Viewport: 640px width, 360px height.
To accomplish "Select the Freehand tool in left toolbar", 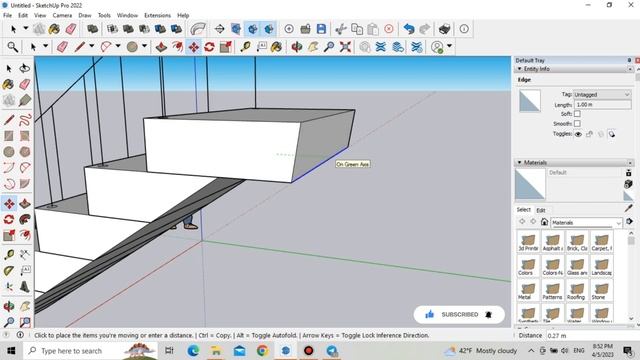I will 25,120.
